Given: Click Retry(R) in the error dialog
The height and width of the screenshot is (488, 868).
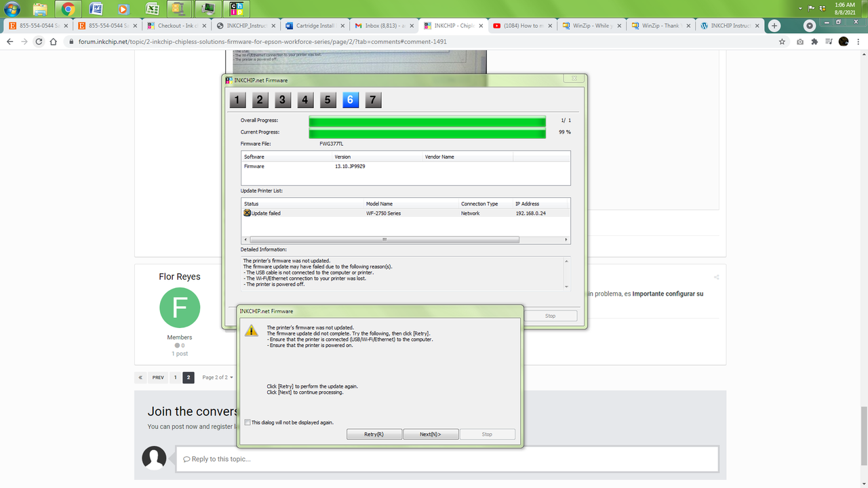Looking at the screenshot, I should tap(374, 434).
